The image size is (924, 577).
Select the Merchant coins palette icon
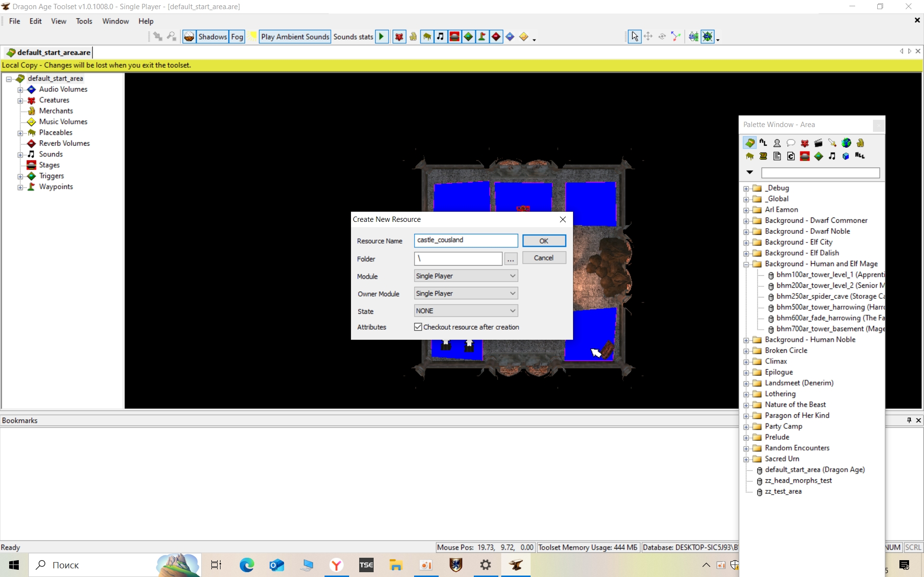coord(860,143)
